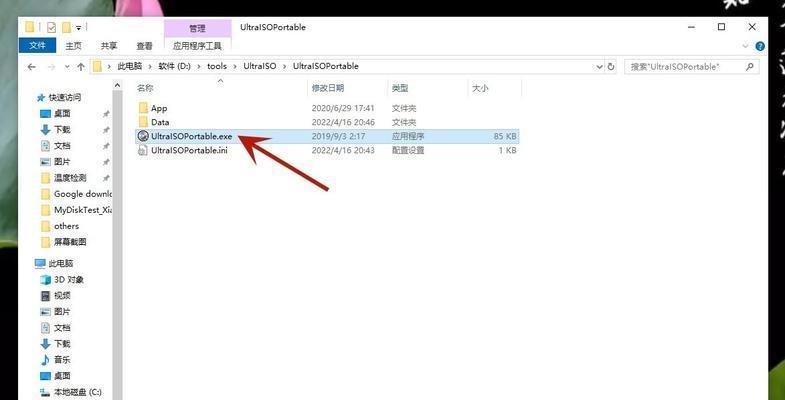Select the UltraISOPortable.exe application icon
Screen dimensions: 785x400
tap(143, 136)
